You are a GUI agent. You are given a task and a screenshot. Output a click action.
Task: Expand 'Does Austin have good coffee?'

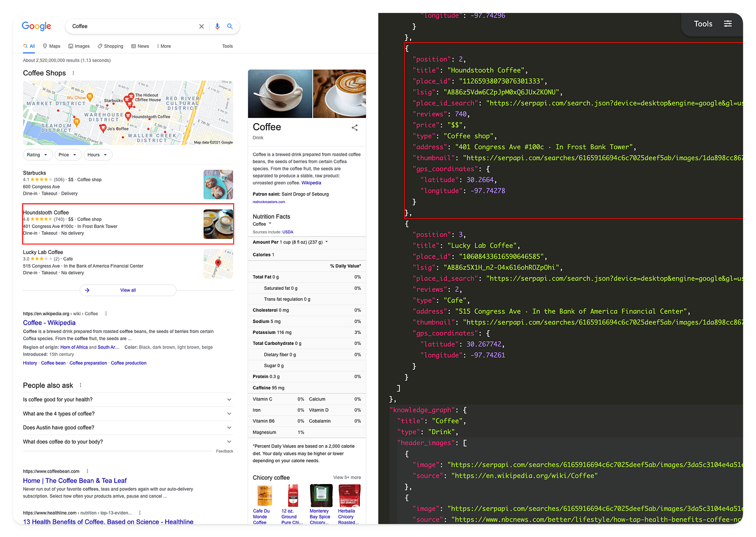(128, 428)
